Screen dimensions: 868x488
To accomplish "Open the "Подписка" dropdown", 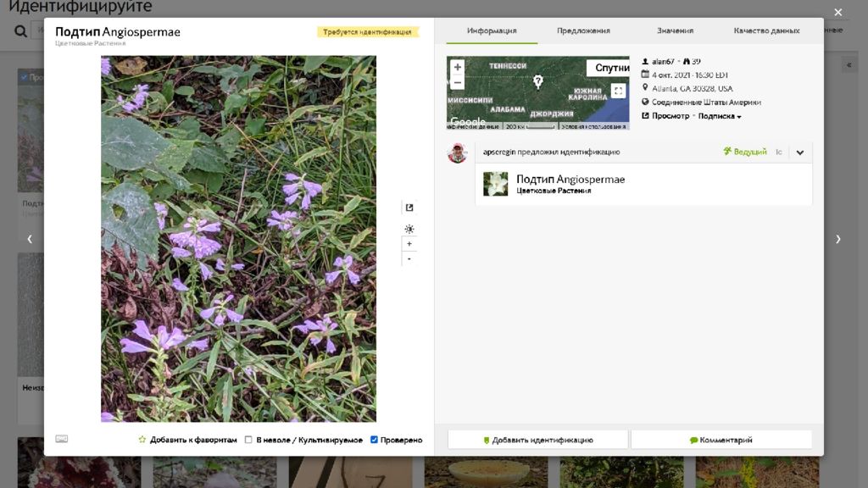I will click(x=719, y=116).
